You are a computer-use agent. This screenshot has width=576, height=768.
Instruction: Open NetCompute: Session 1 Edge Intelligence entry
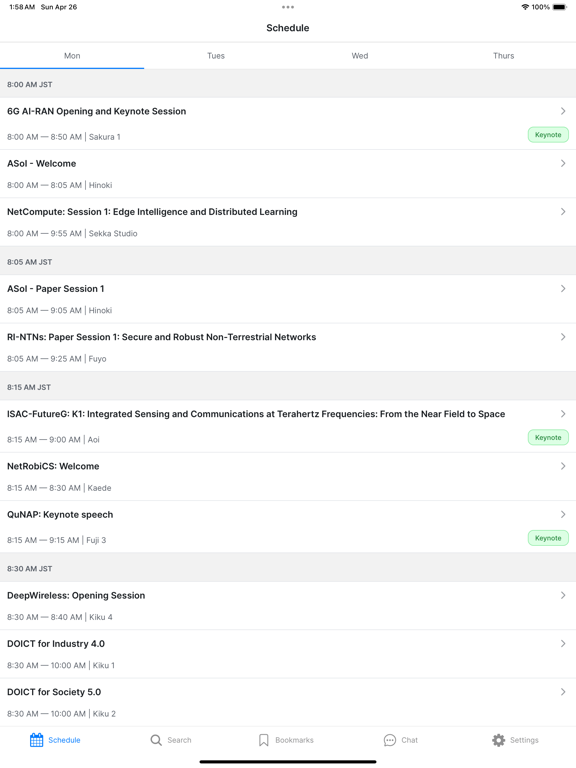288,222
